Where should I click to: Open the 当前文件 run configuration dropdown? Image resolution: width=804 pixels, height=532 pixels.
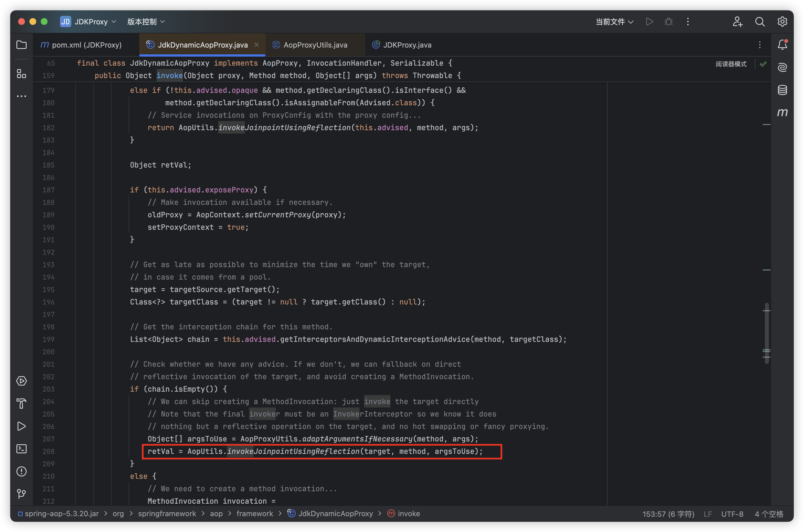click(x=615, y=22)
